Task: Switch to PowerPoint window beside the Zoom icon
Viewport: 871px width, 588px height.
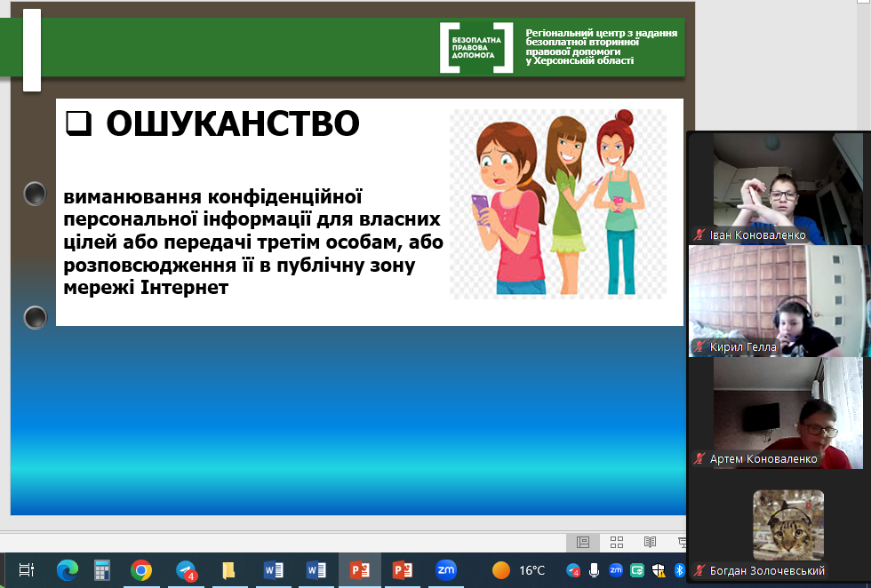Action: click(x=403, y=570)
